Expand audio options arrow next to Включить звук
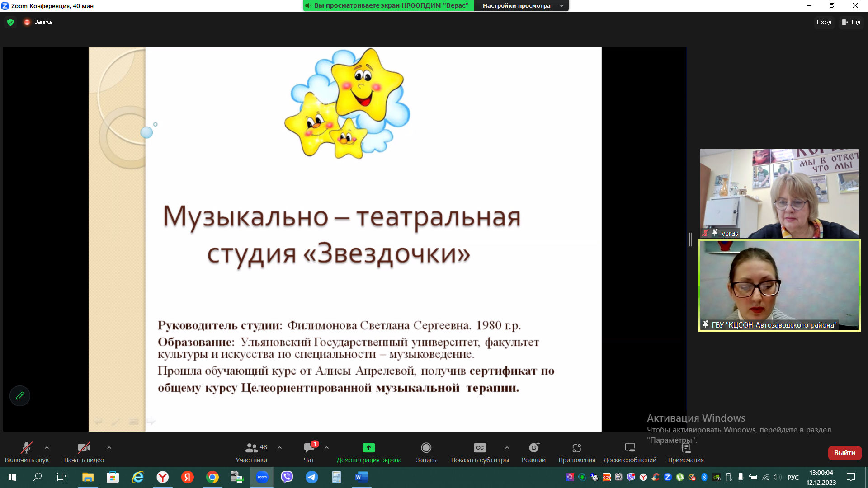Viewport: 868px width, 488px height. tap(47, 448)
